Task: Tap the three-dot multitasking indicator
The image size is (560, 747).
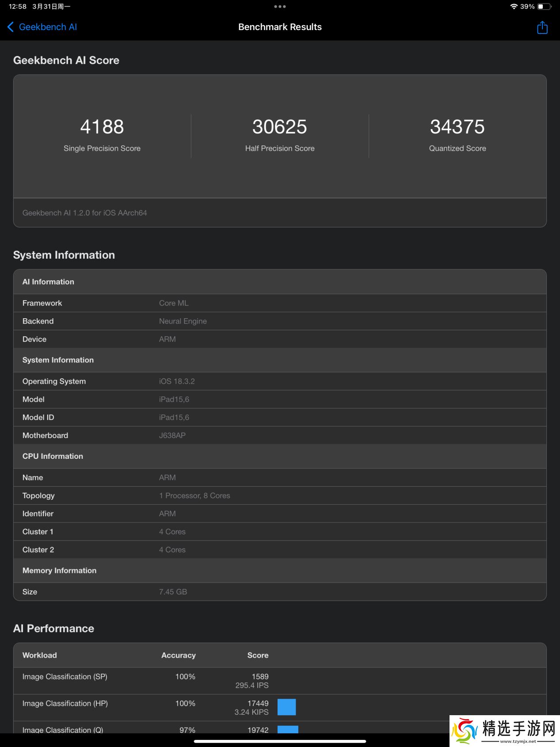Action: tap(280, 7)
